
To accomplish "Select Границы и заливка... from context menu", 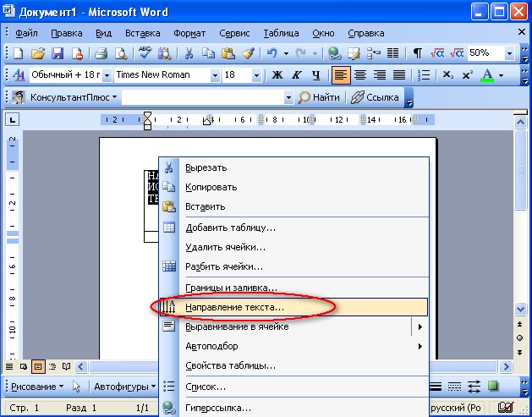I will tap(293, 288).
